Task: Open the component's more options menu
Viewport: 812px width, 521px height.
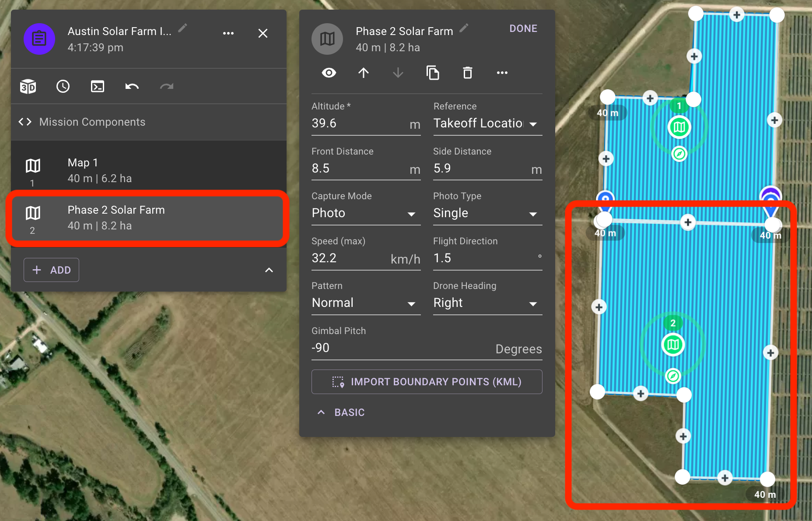Action: [x=502, y=73]
